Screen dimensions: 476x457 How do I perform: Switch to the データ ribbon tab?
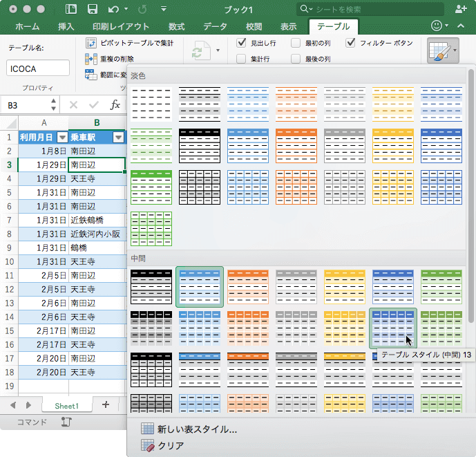click(x=215, y=26)
